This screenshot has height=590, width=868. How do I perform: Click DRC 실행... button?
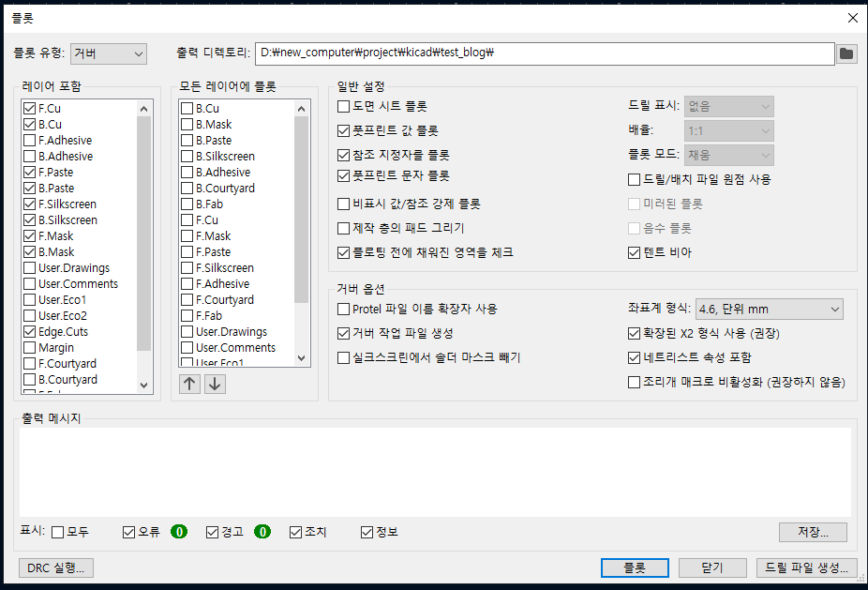point(56,567)
